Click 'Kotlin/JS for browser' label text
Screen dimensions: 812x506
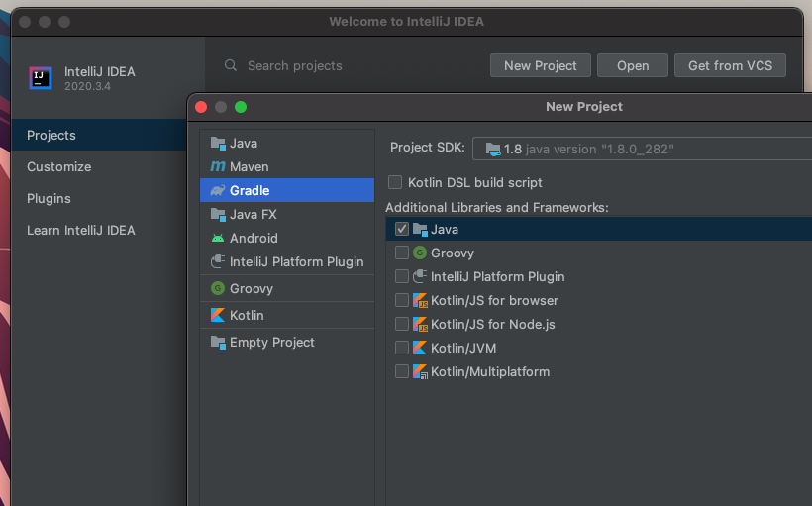pyautogui.click(x=494, y=300)
